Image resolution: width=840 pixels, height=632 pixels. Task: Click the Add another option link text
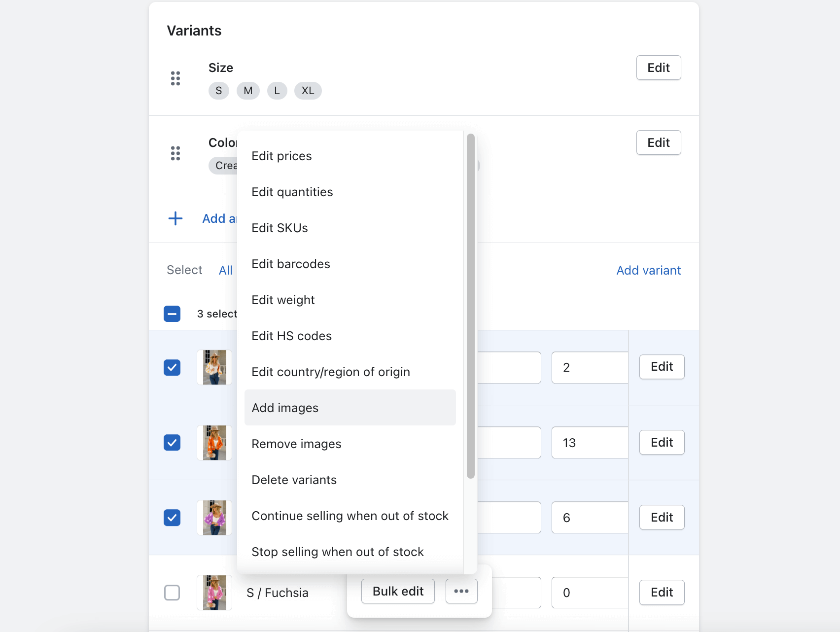coord(220,218)
